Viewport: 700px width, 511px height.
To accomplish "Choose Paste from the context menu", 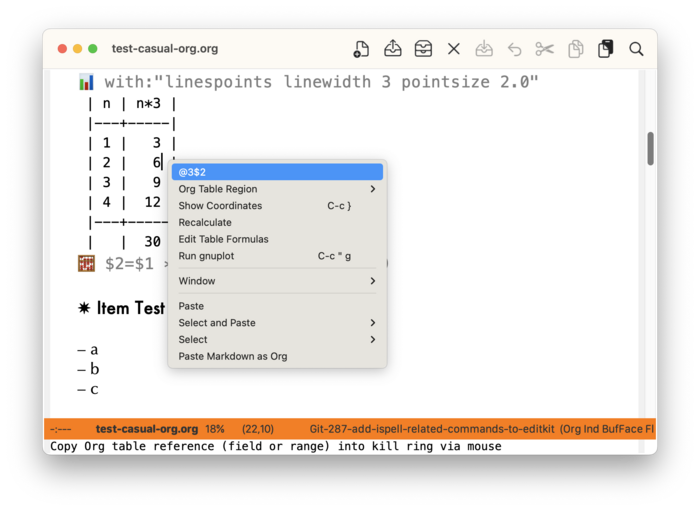I will tap(277, 306).
